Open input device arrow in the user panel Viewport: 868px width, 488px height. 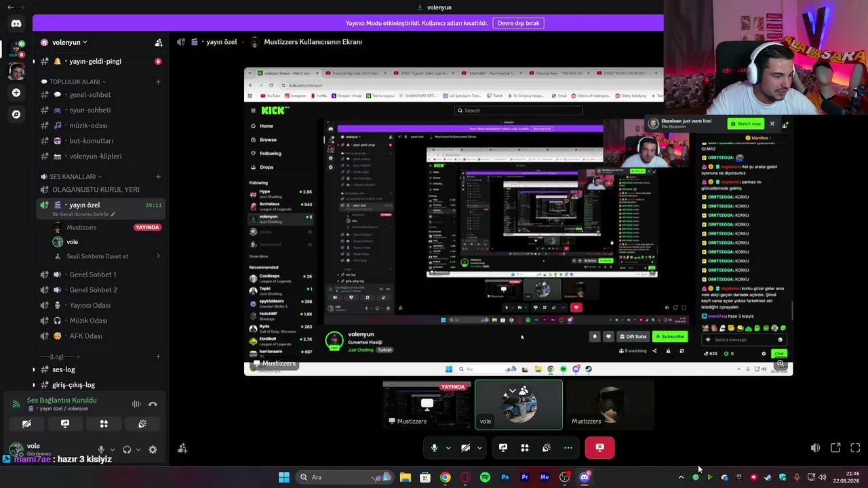point(112,449)
